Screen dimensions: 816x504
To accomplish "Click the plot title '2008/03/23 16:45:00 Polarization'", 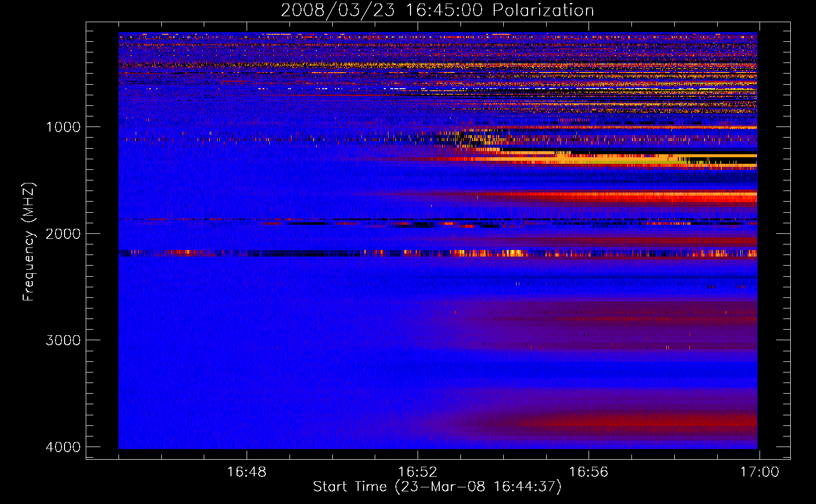I will coord(437,10).
